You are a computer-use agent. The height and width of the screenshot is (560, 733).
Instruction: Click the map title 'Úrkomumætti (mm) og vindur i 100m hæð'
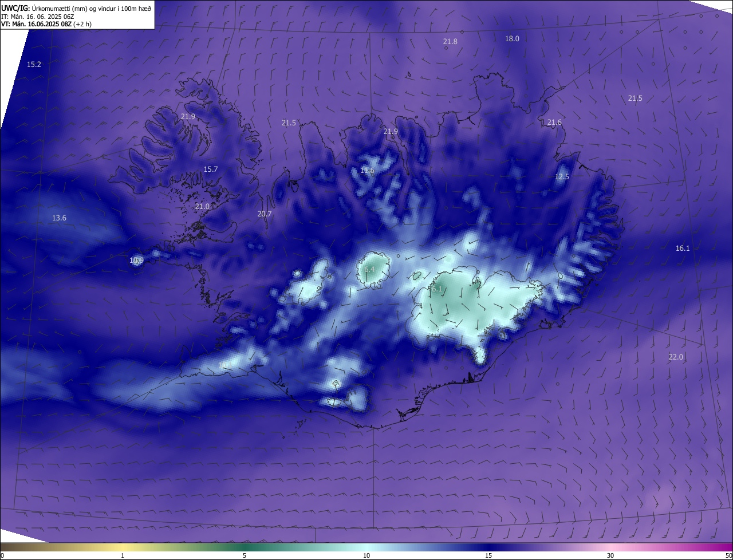click(x=92, y=9)
